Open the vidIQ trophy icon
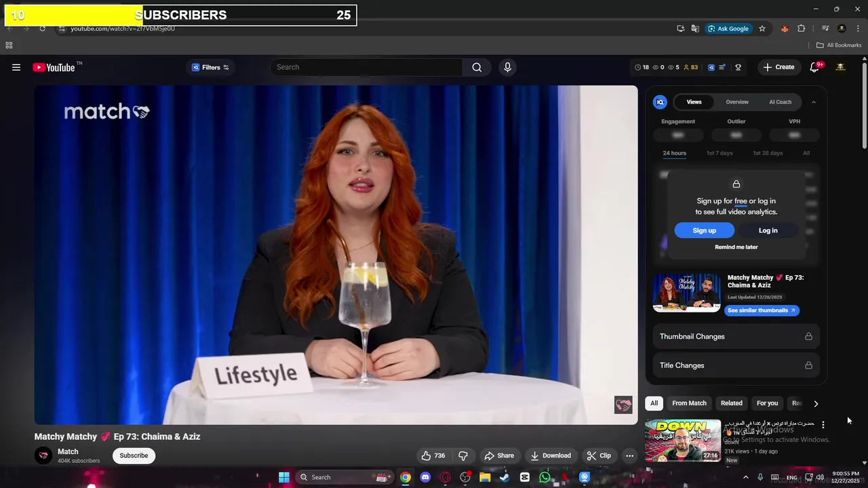 (738, 67)
